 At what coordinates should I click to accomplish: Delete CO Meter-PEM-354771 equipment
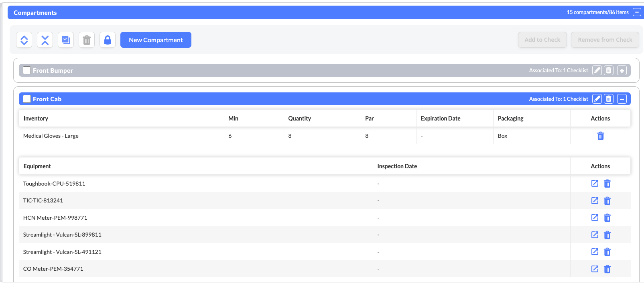[x=607, y=269]
